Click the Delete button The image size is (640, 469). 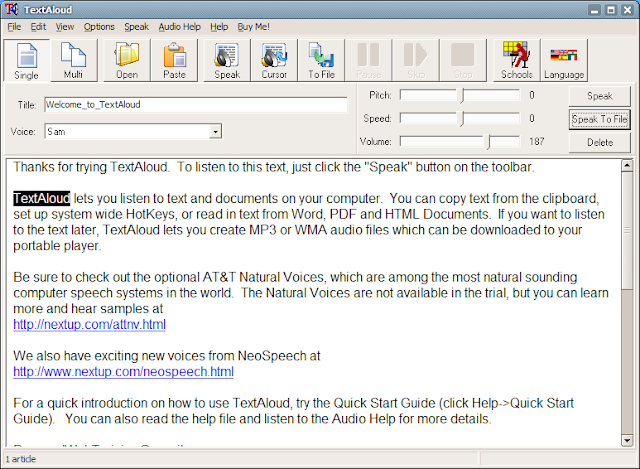600,142
